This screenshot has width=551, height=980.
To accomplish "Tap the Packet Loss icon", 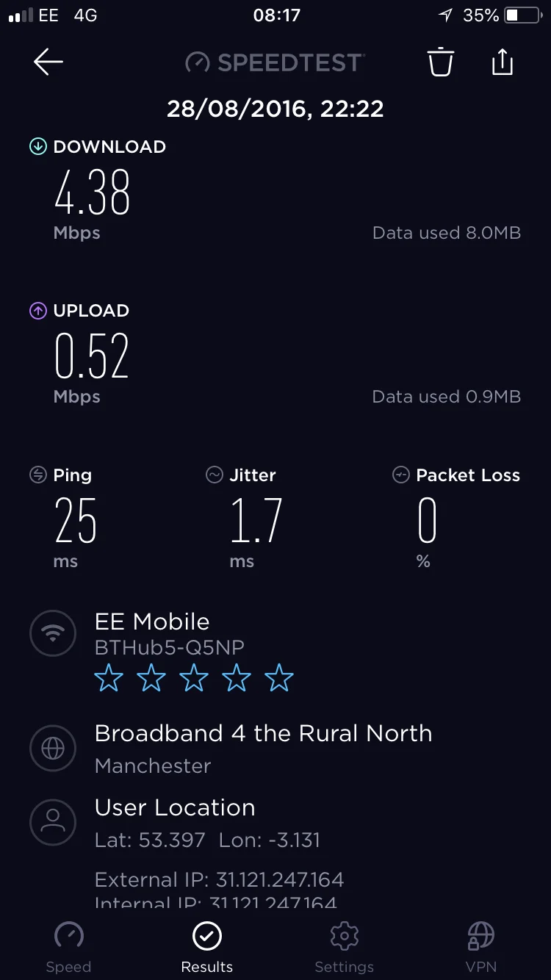I will (400, 475).
